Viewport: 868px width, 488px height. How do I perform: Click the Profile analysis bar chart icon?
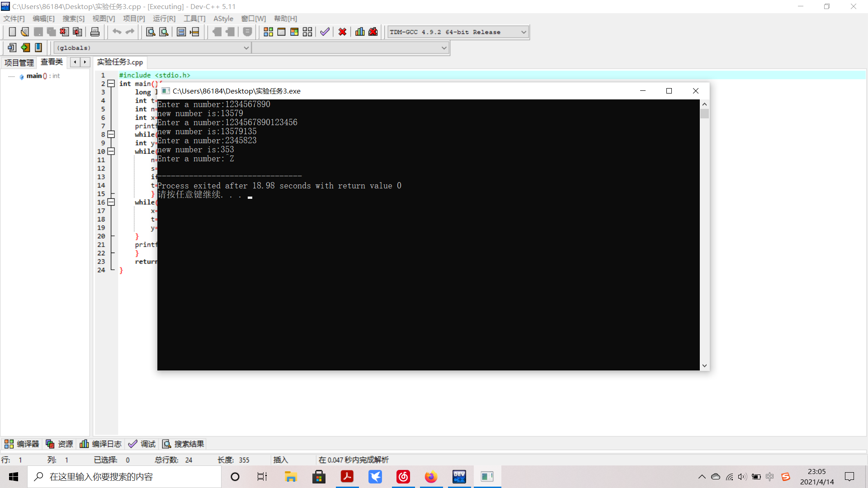point(360,32)
